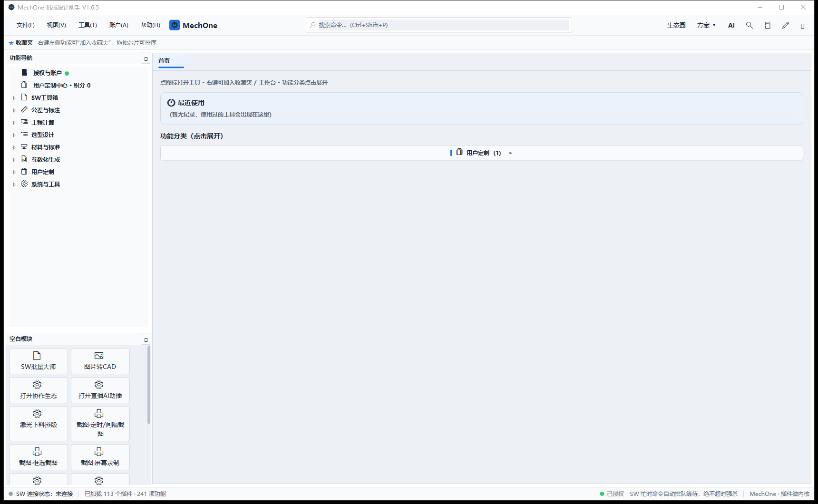Open the 图片转CAD module
Screen dimensions: 818x504
[x=100, y=361]
